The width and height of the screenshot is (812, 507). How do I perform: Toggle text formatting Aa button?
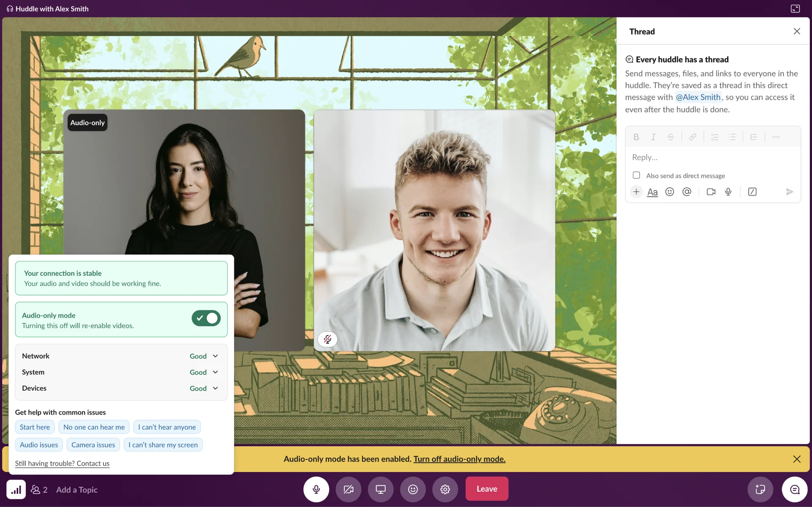pyautogui.click(x=653, y=192)
